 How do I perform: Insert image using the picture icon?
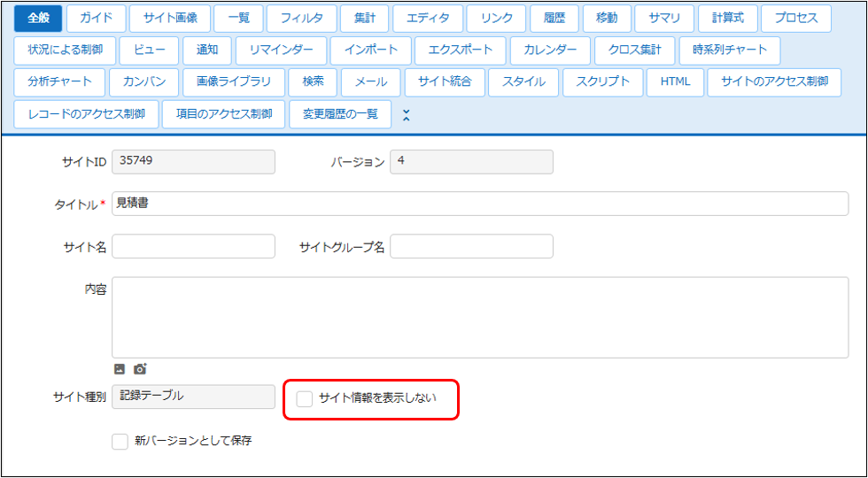tap(120, 368)
